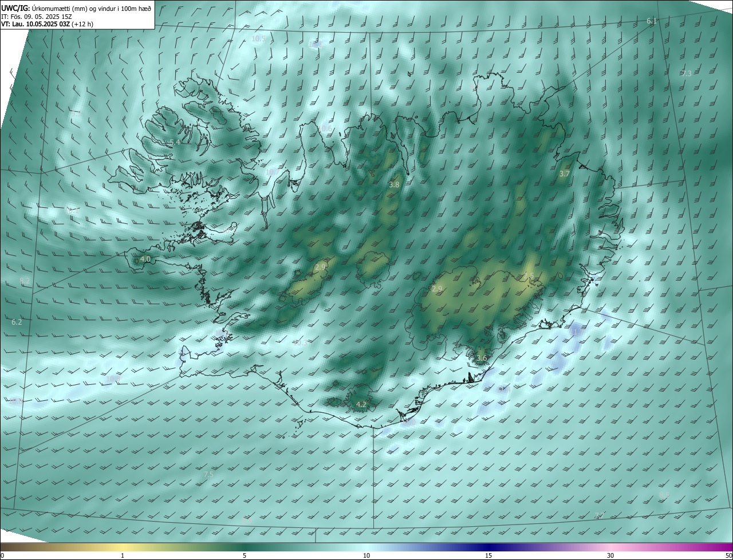Click the 3.7 value label on the map
This screenshot has height=560, width=733.
pyautogui.click(x=565, y=173)
